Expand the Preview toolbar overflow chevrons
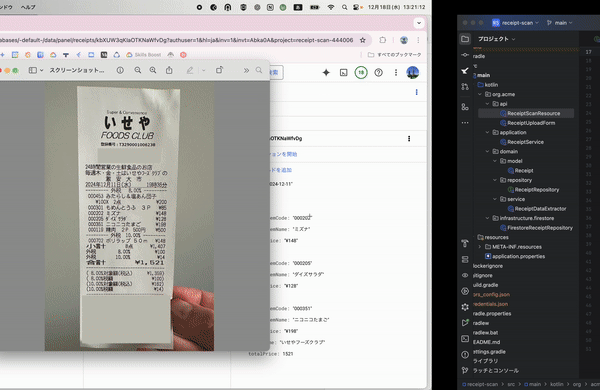 click(246, 70)
